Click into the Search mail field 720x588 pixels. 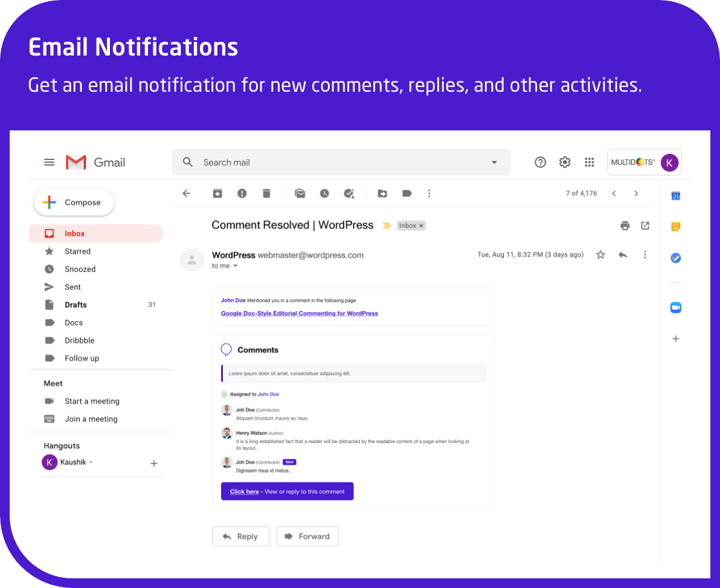pos(341,162)
